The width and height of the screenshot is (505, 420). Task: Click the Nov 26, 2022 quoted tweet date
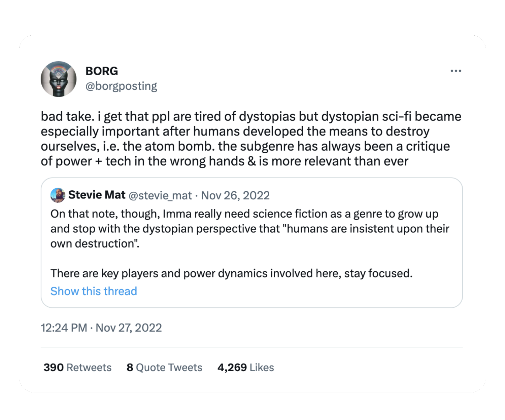(x=235, y=195)
